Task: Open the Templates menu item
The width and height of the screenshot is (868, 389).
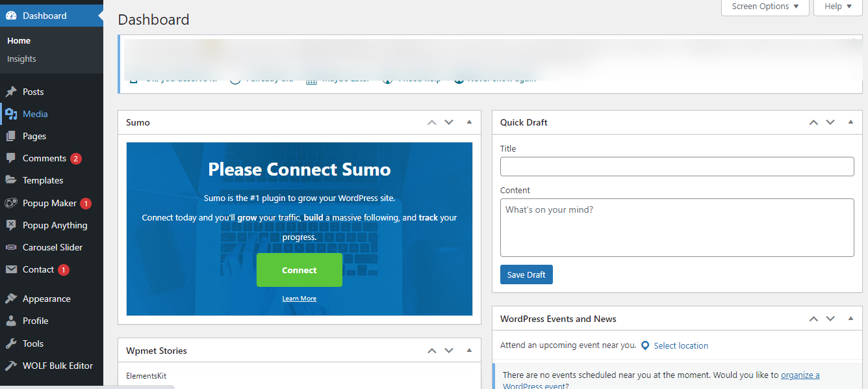Action: coord(43,180)
